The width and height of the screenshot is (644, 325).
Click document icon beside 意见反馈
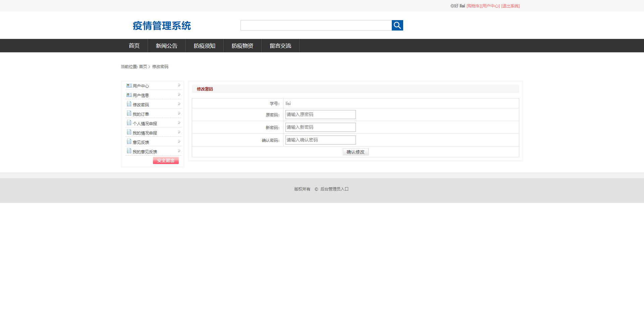pyautogui.click(x=129, y=142)
